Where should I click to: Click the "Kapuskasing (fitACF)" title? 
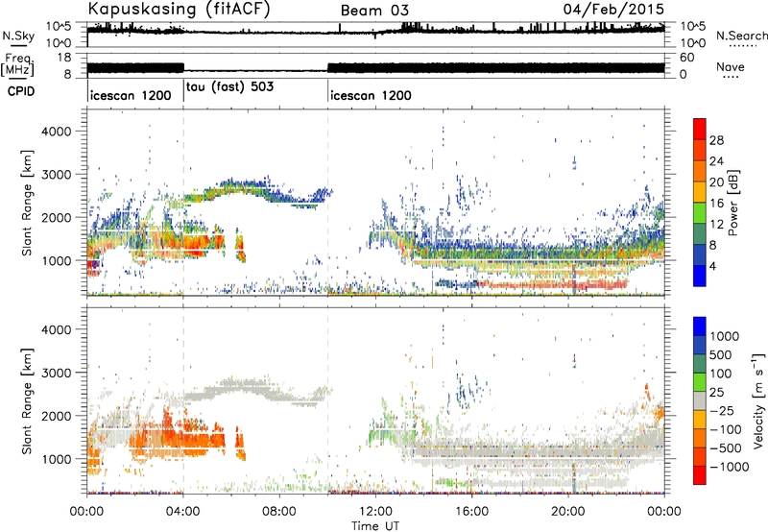tap(179, 9)
